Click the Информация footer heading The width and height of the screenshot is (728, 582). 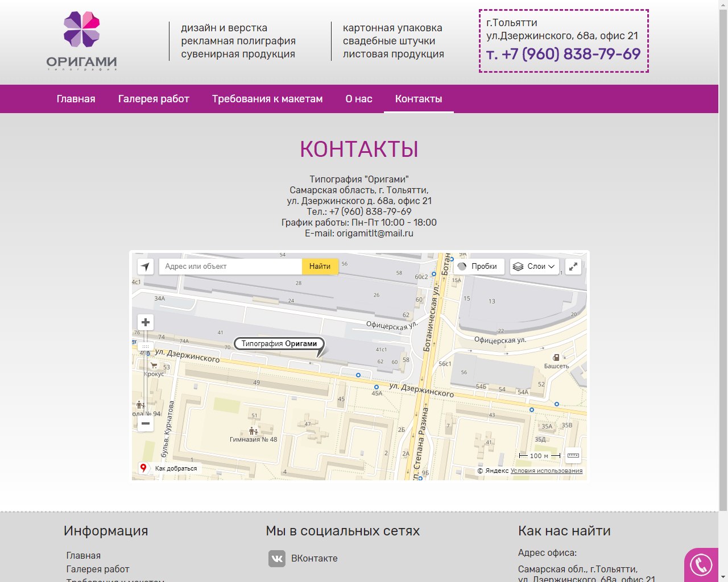[x=106, y=531]
